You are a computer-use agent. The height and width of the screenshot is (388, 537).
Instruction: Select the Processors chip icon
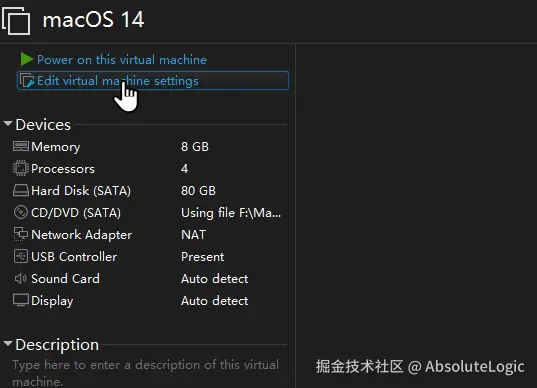(x=21, y=168)
